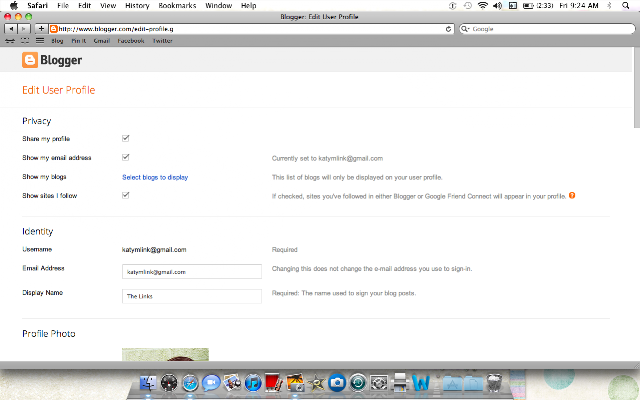Open the File menu

[63, 5]
